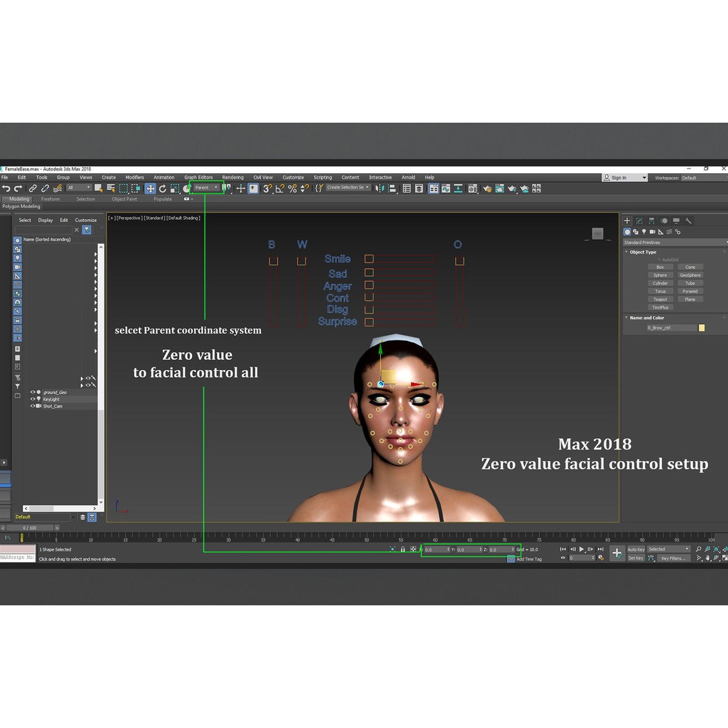728x728 pixels.
Task: Toggle the 3D Snaps icon
Action: point(268,189)
